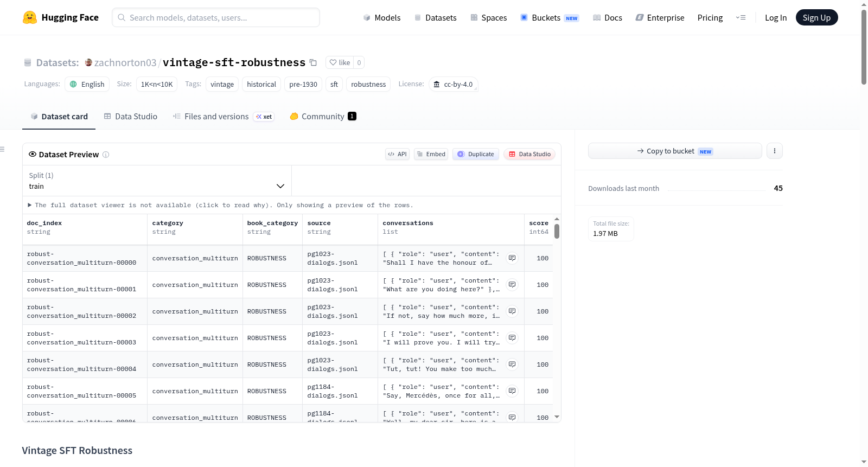
Task: Open the Community tab
Action: (323, 116)
